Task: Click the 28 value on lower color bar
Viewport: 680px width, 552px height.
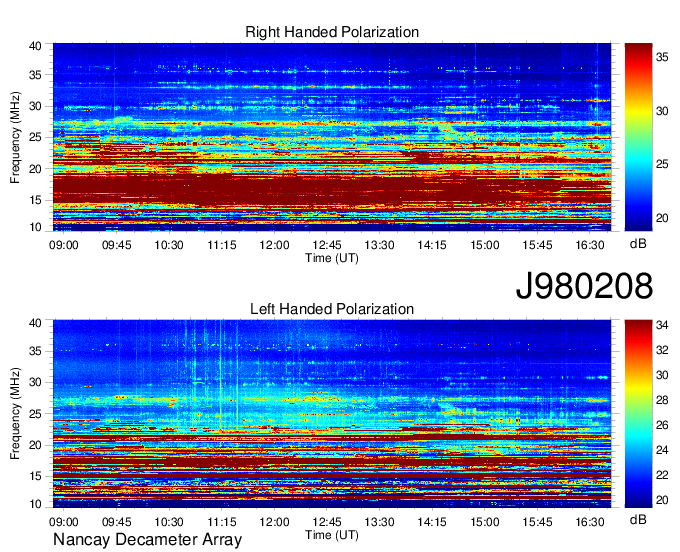Action: (x=662, y=400)
